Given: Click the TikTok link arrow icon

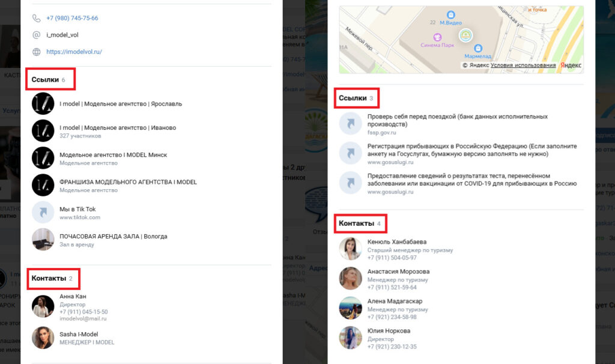Looking at the screenshot, I should tap(43, 212).
